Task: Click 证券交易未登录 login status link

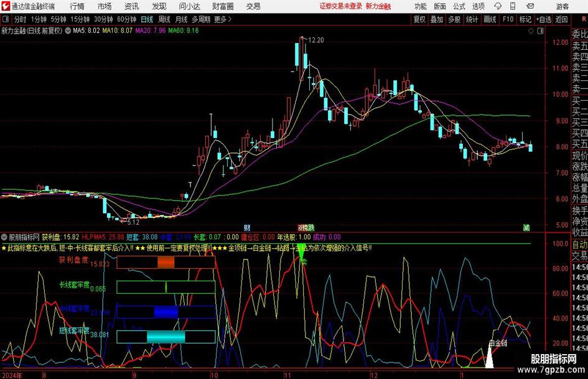Action: click(341, 6)
